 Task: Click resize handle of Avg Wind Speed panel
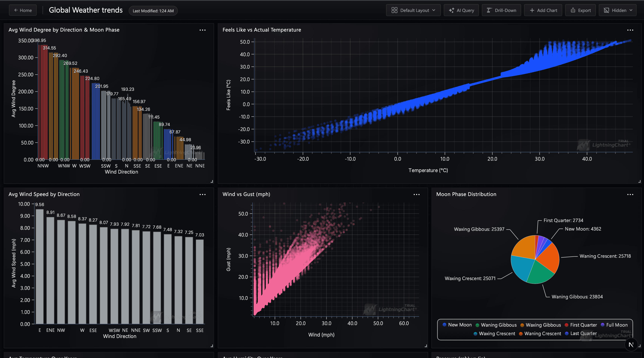coord(212,346)
